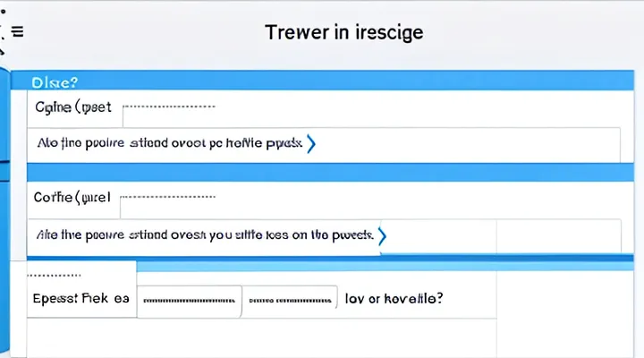The width and height of the screenshot is (644, 358).
Task: Open the "Alo fino poolire" row
Action: coord(170,143)
